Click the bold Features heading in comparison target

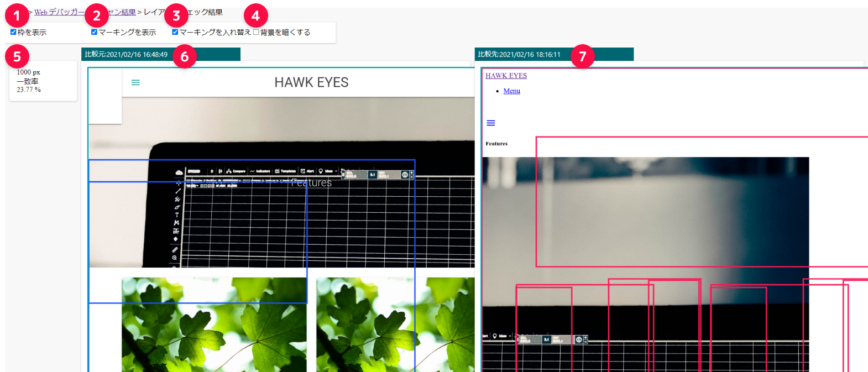[496, 144]
